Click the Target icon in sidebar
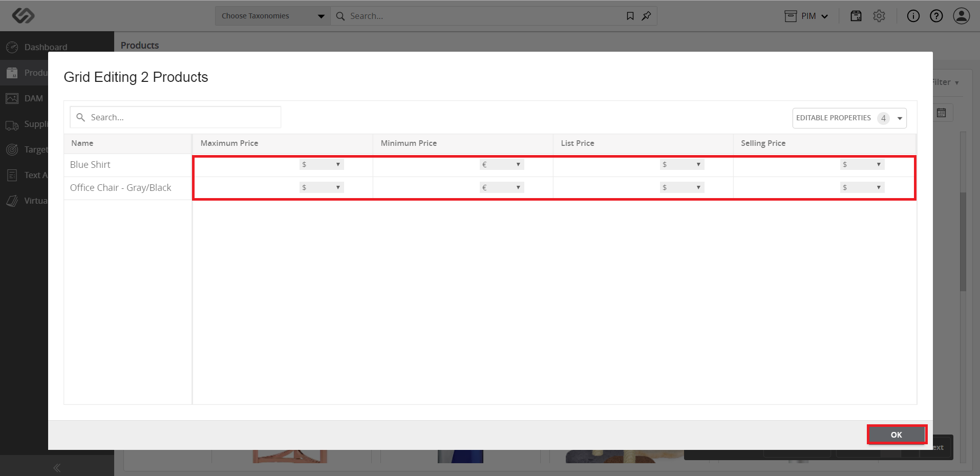The height and width of the screenshot is (476, 980). 12,149
